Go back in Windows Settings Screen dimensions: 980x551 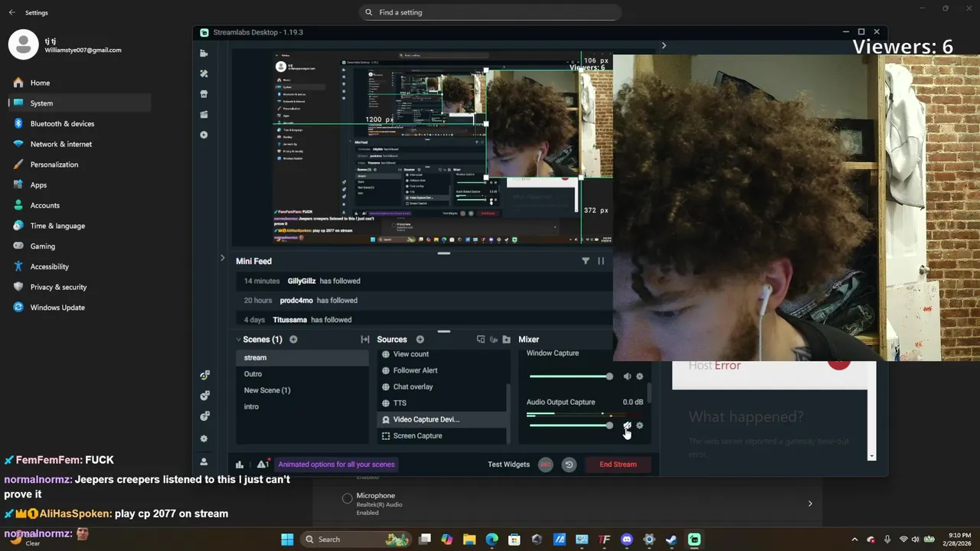11,12
